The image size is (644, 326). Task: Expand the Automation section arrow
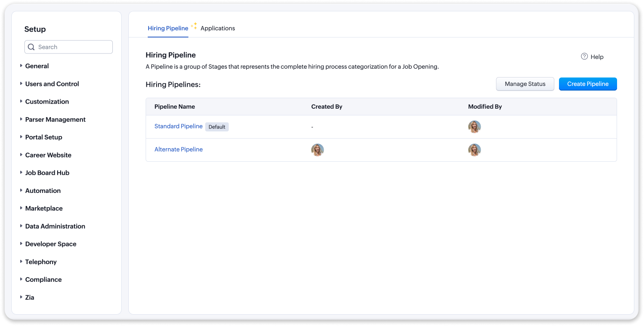21,190
